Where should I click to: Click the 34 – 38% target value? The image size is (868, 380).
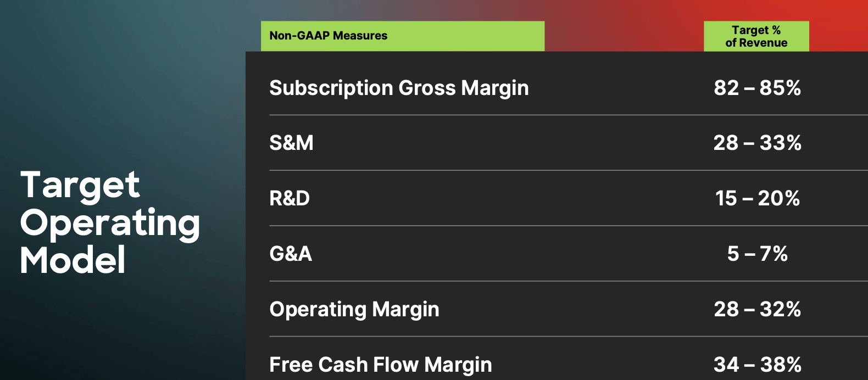757,365
